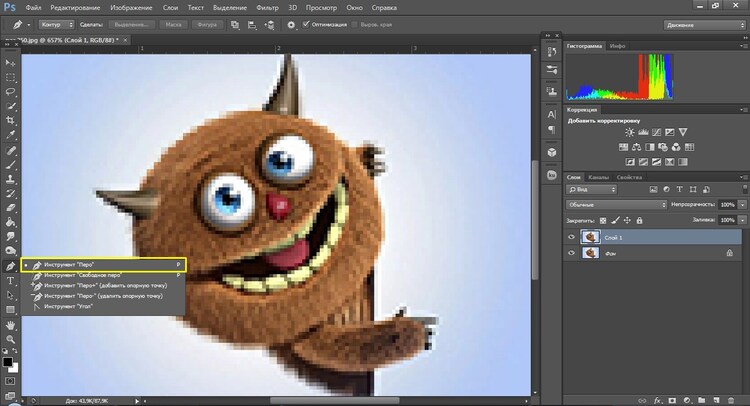Viewport: 750px width, 406px height.
Task: Switch to the Инфо tab
Action: [618, 46]
